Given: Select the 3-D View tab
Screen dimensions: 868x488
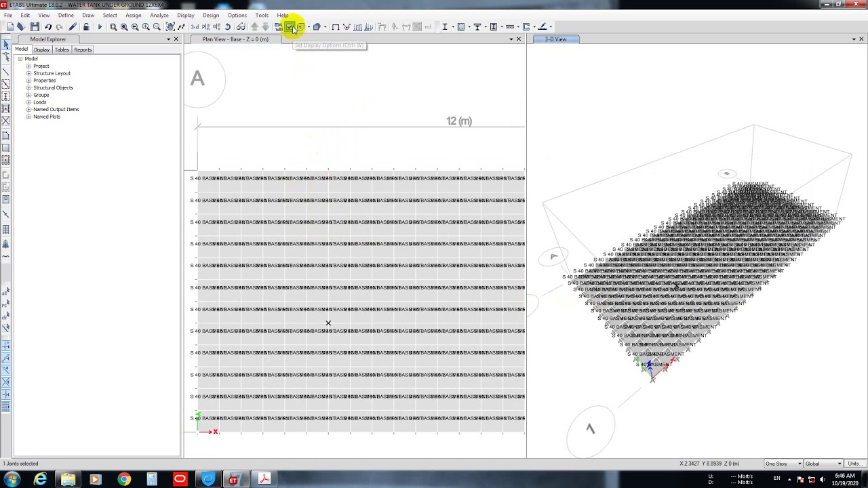Looking at the screenshot, I should pyautogui.click(x=555, y=39).
